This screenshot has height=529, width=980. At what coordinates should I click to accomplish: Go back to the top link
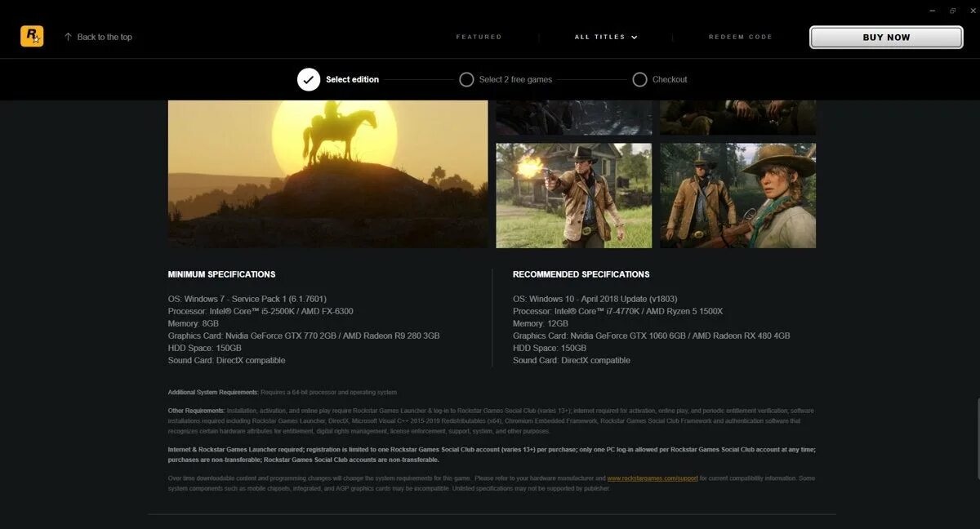point(105,37)
